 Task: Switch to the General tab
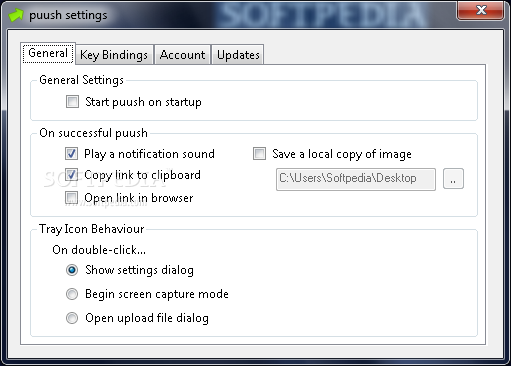(48, 53)
